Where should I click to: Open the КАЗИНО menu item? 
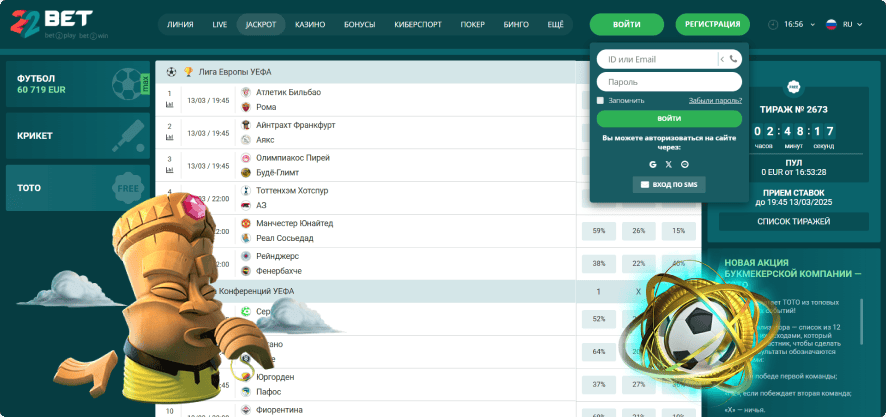click(x=310, y=25)
